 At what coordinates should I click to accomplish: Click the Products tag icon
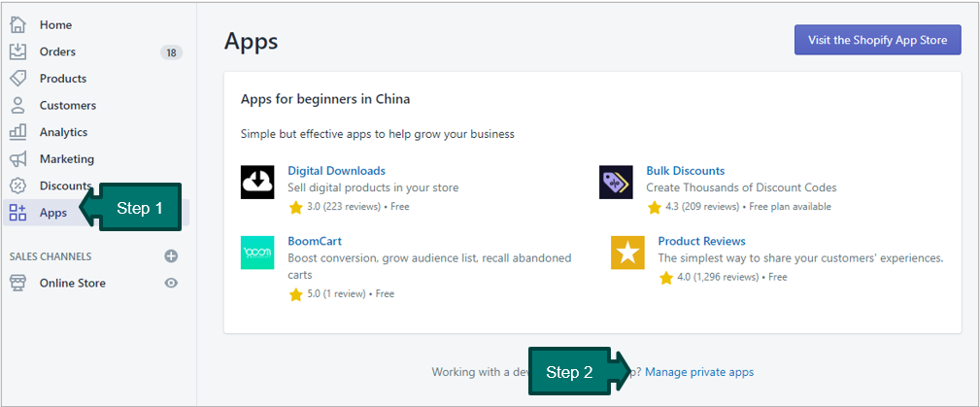point(18,79)
